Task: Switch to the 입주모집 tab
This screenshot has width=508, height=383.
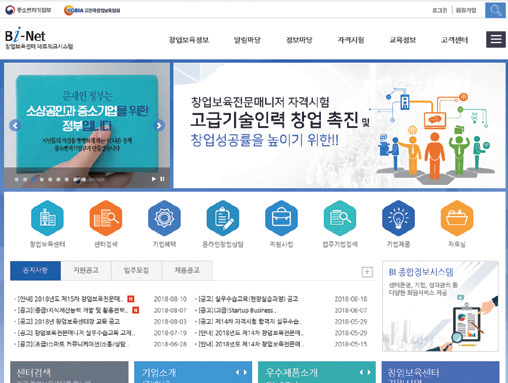Action: 136,270
